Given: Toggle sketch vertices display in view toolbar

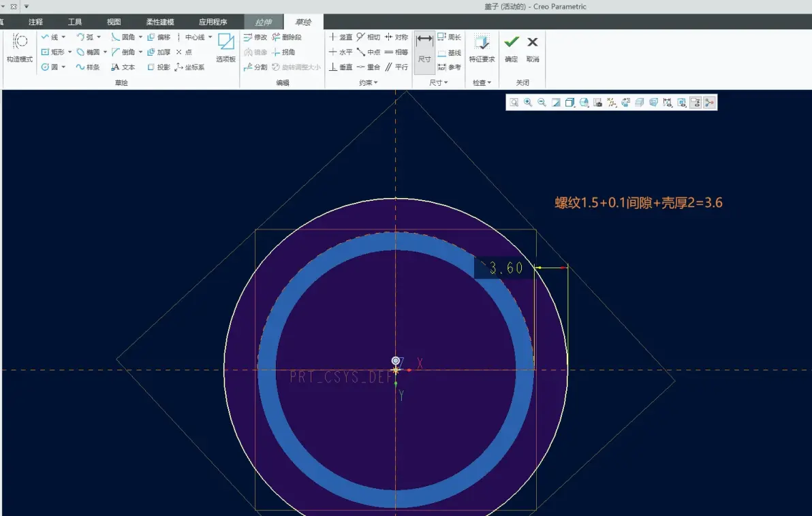Looking at the screenshot, I should point(709,103).
